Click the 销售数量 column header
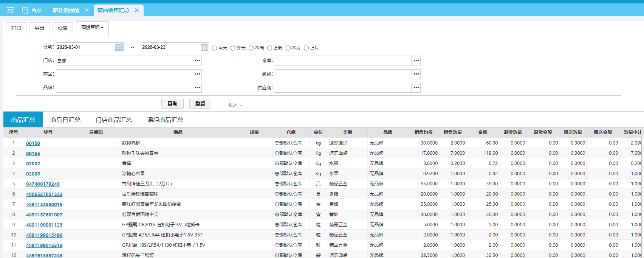644x258 pixels. [452, 132]
